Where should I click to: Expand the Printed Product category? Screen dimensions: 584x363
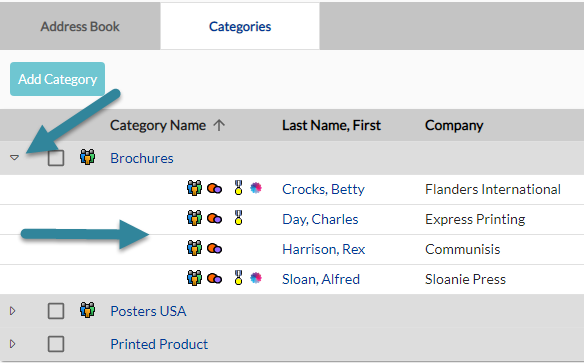point(13,344)
